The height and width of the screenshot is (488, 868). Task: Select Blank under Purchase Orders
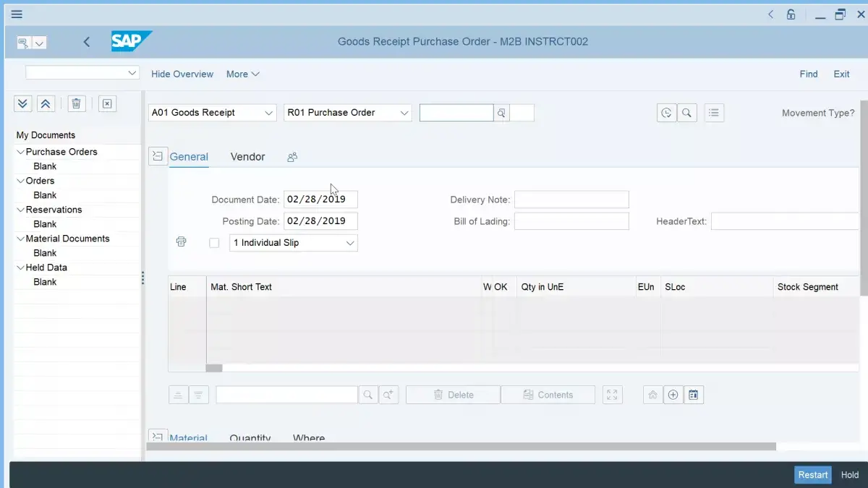[45, 166]
